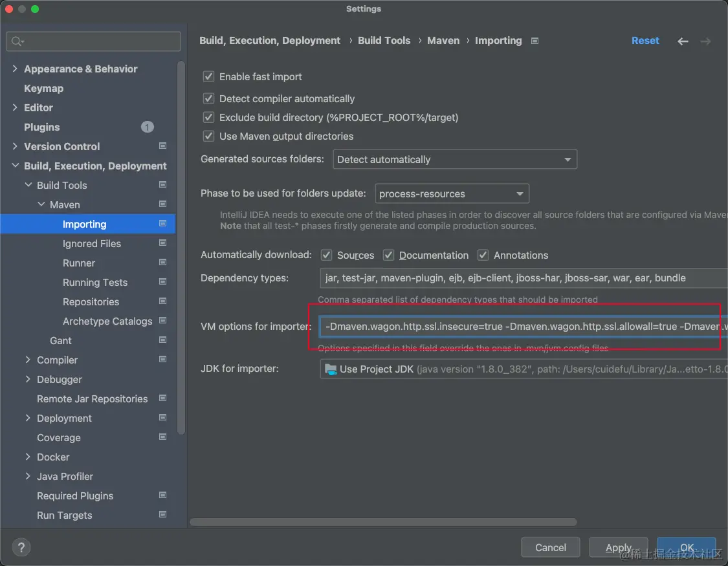Click project-level icon next to Run Targets
Viewport: 728px width, 566px height.
point(162,514)
